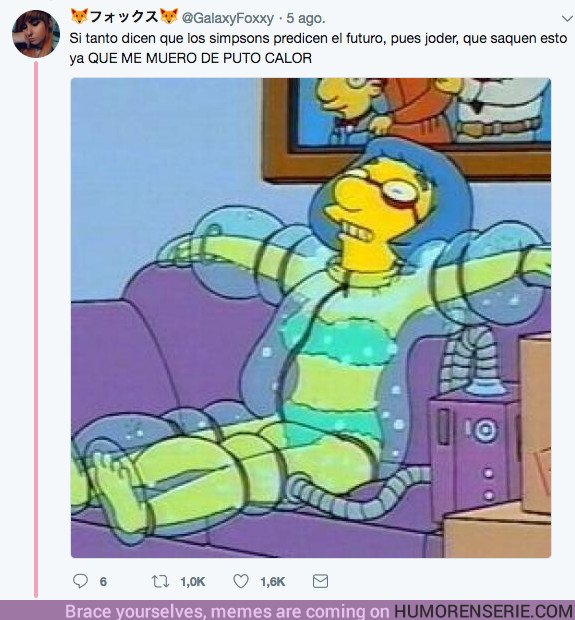Open the direct message envelope icon
The image size is (575, 620).
(x=320, y=581)
